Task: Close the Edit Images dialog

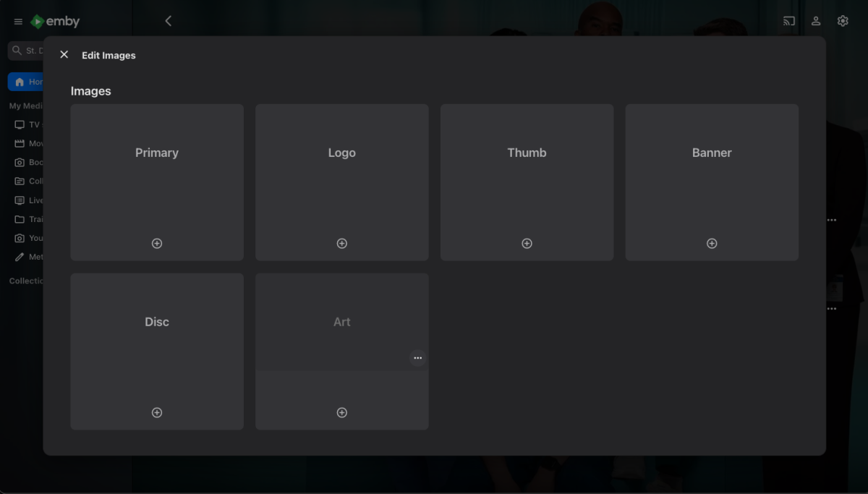Action: tap(64, 55)
